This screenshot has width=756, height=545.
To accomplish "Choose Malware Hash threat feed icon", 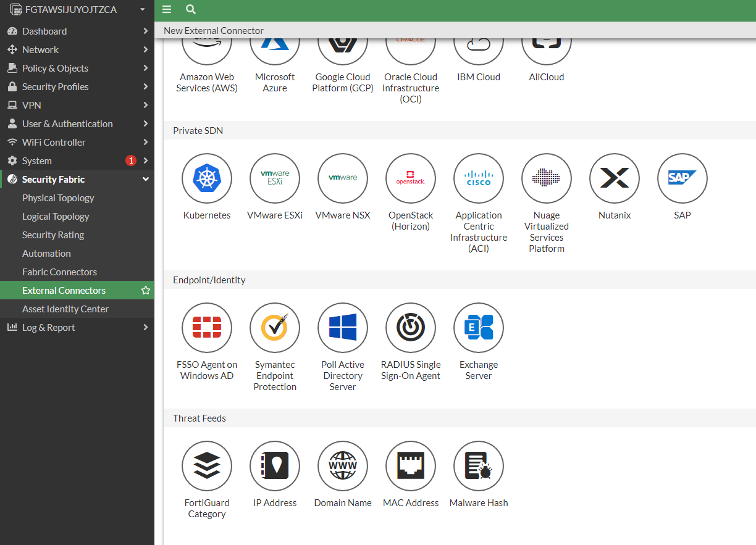I will (x=479, y=466).
